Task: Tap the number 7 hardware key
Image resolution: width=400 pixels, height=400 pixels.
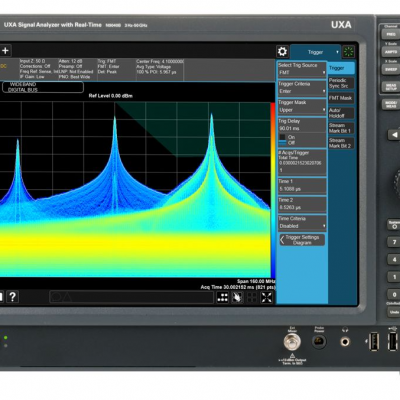Action: coord(393,242)
